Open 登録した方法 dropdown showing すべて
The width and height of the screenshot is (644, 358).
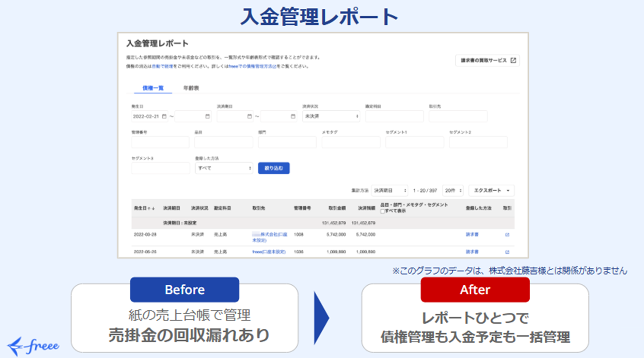(224, 168)
